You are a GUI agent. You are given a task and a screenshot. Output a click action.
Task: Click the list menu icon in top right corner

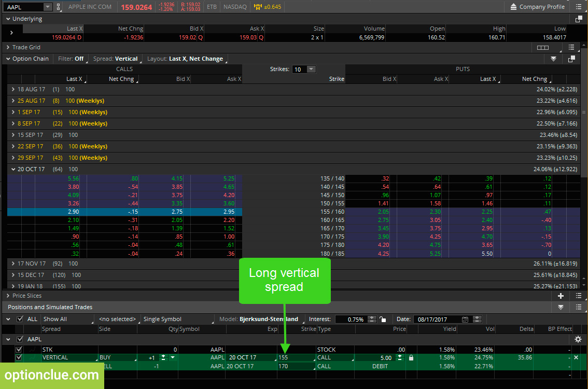579,7
